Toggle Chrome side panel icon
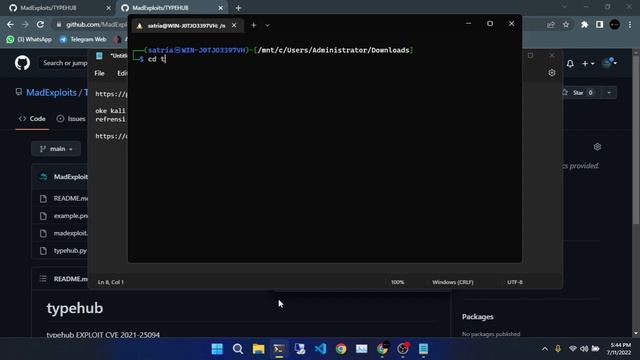Viewport: 640px width, 360px height. (x=599, y=24)
